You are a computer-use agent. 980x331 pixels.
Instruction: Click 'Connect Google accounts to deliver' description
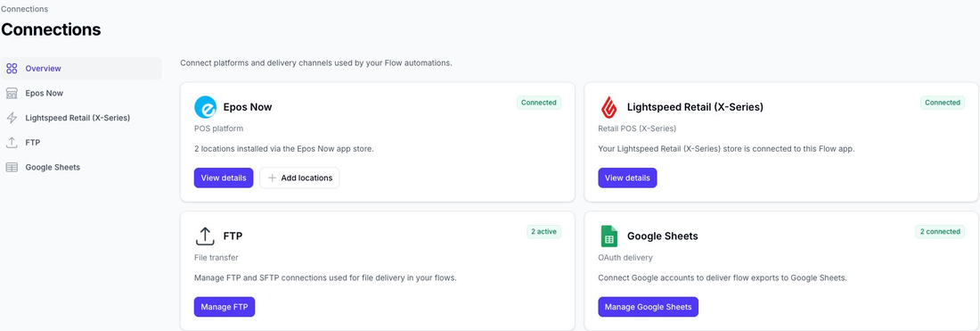pos(723,277)
